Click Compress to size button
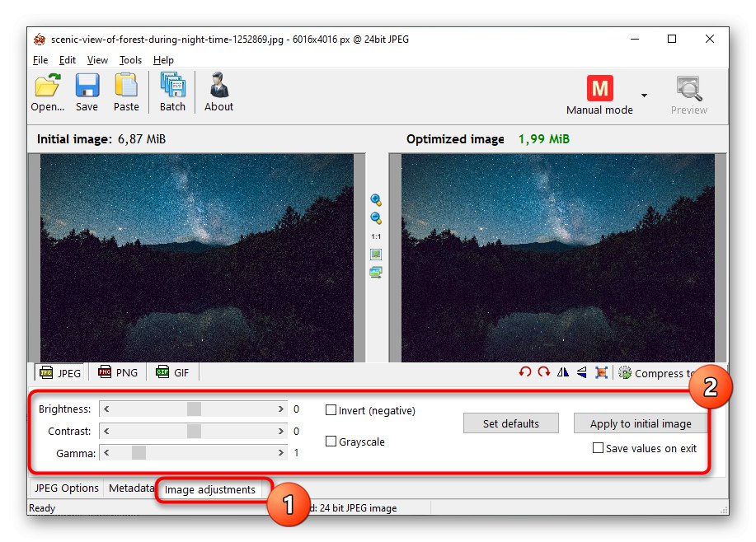Viewport: 756px width, 542px height. point(659,373)
